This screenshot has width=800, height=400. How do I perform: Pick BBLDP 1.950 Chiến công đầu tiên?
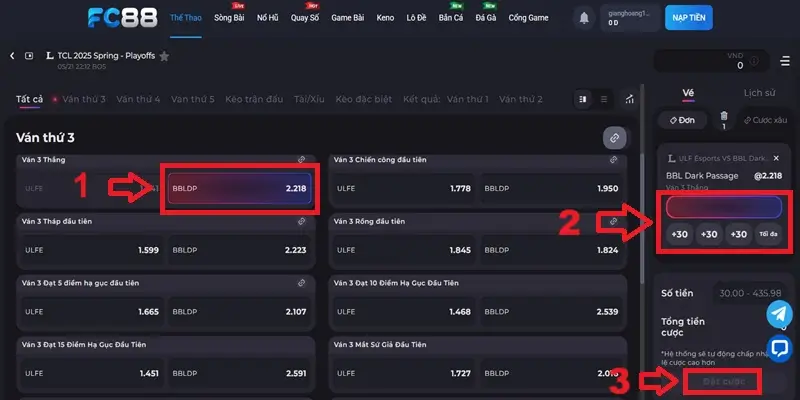552,189
